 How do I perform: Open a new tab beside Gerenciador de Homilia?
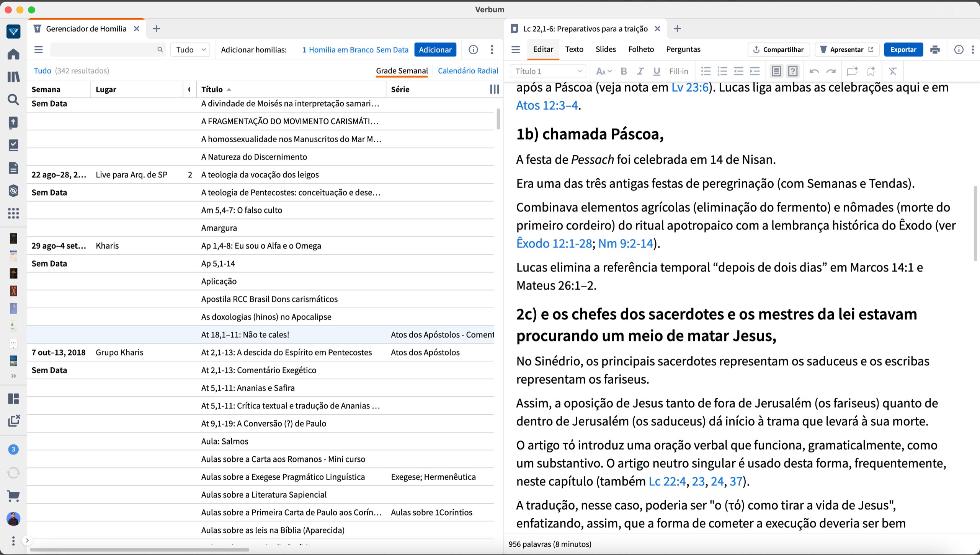pos(156,29)
